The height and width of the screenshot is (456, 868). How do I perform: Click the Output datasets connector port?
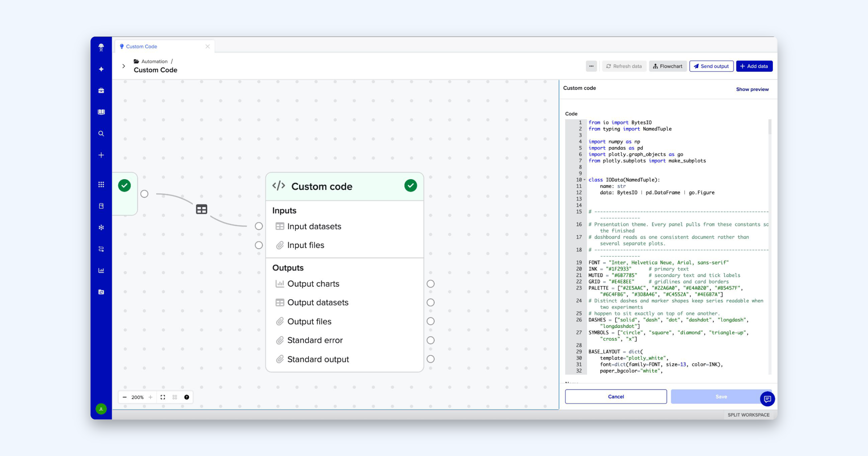tap(430, 303)
